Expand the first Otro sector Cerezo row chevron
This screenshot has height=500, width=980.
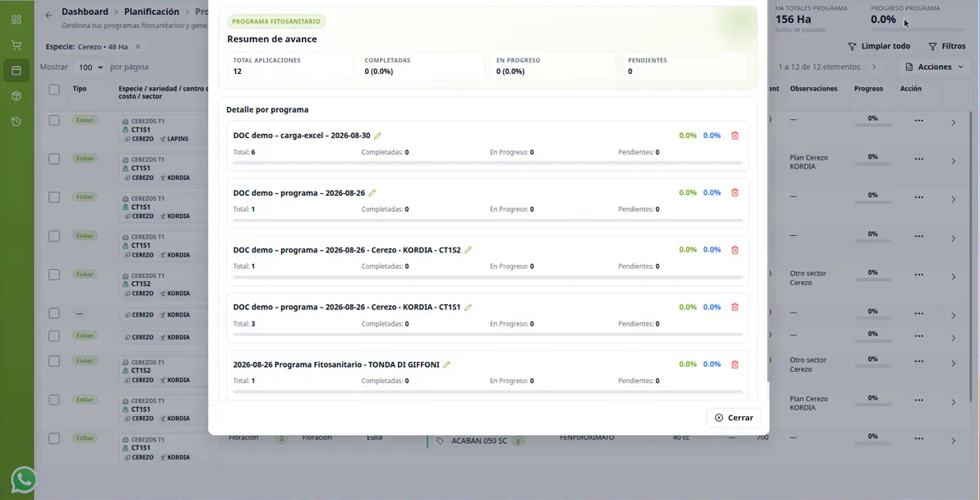click(953, 277)
